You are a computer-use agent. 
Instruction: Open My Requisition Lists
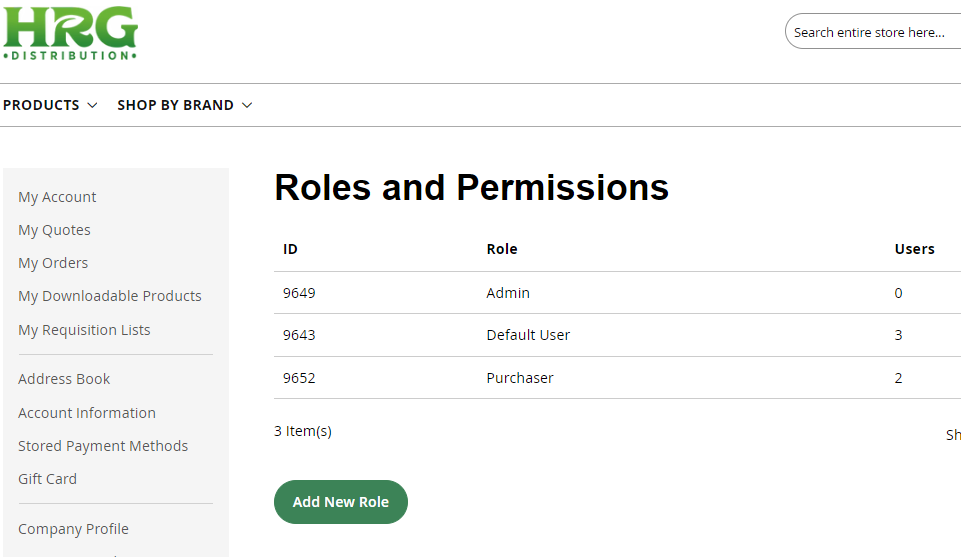click(84, 330)
